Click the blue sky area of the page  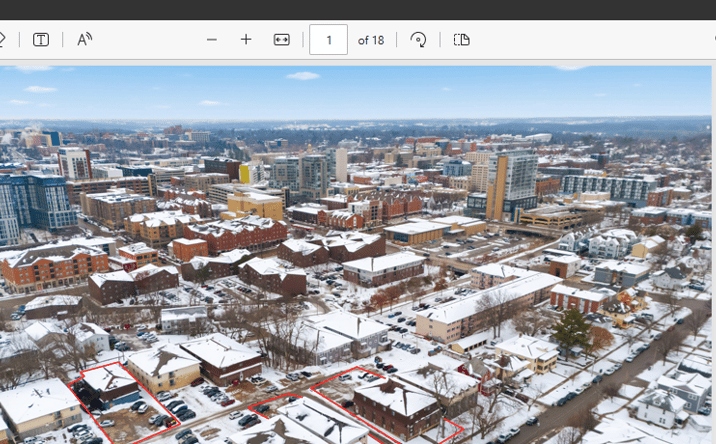pyautogui.click(x=356, y=91)
